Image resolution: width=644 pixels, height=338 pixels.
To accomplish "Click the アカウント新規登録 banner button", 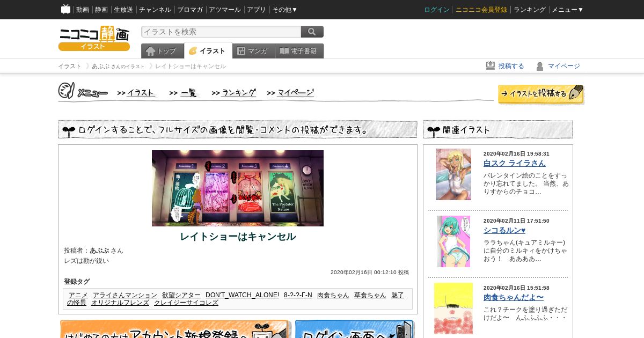I will click(175, 329).
